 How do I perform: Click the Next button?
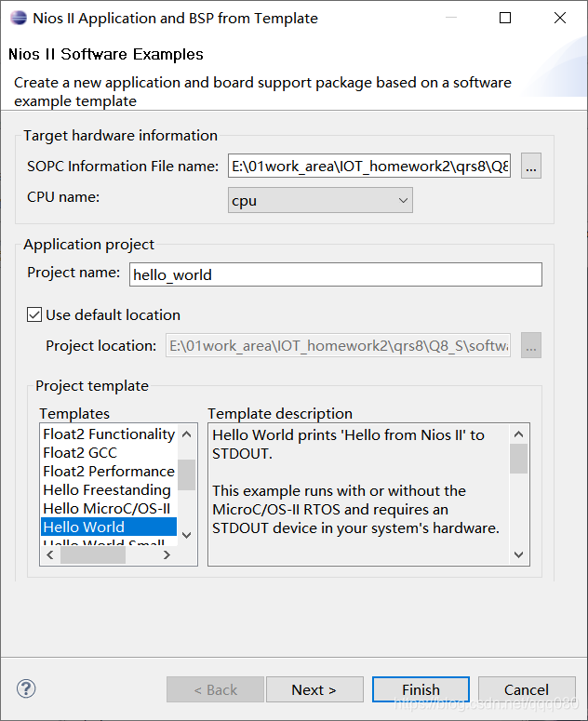pyautogui.click(x=314, y=689)
